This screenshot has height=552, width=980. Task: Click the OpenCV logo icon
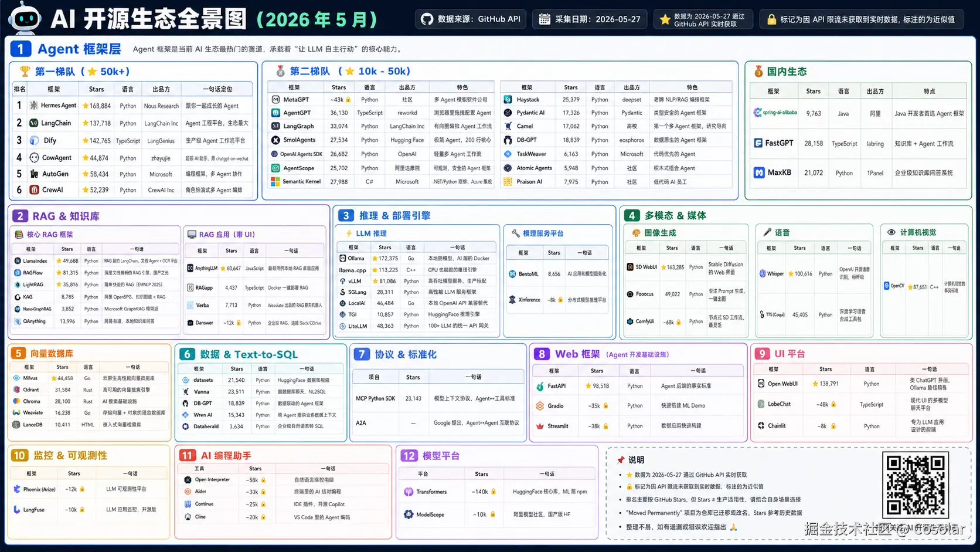tap(887, 286)
